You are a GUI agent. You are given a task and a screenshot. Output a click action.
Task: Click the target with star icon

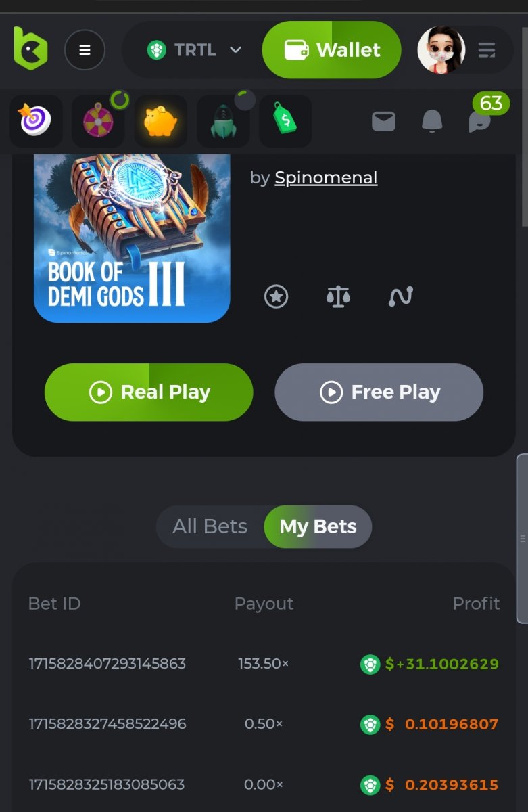click(36, 122)
